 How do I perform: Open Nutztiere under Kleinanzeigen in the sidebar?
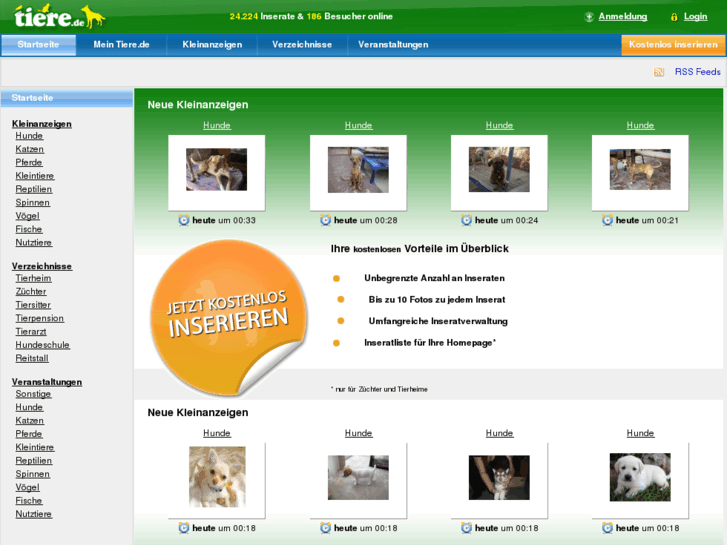tap(34, 243)
